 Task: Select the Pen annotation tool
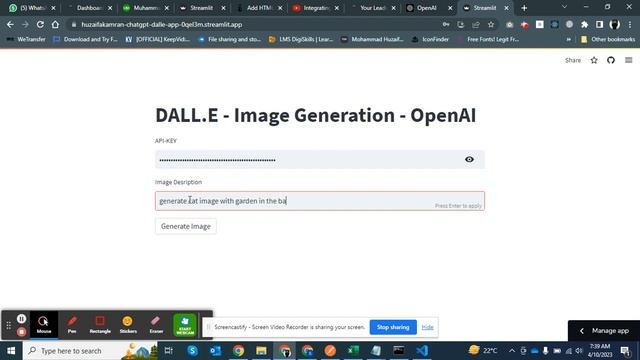click(x=72, y=325)
